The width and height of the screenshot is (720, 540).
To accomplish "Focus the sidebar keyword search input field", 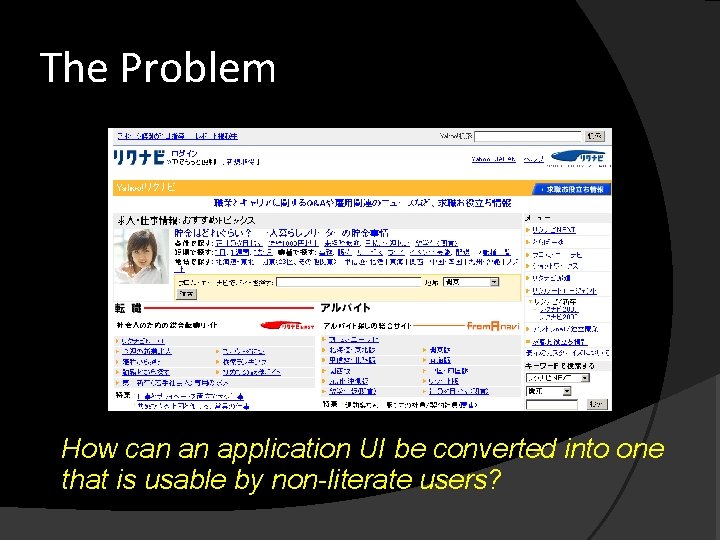I will coord(551,405).
